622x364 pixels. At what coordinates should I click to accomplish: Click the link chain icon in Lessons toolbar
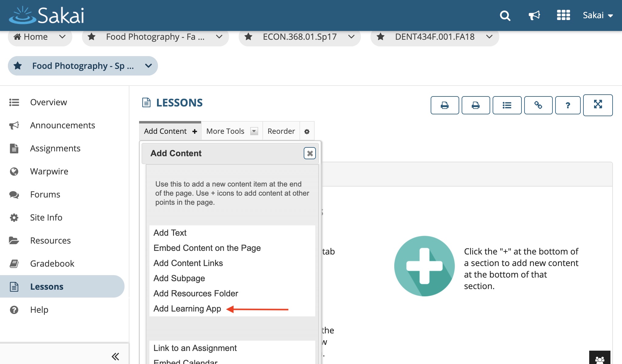[538, 105]
